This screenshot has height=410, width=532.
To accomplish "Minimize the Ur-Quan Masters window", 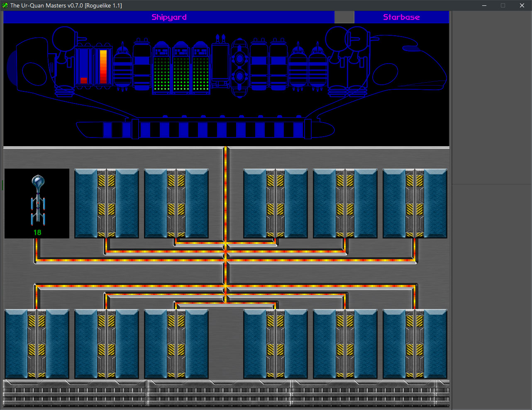I will tap(484, 5).
